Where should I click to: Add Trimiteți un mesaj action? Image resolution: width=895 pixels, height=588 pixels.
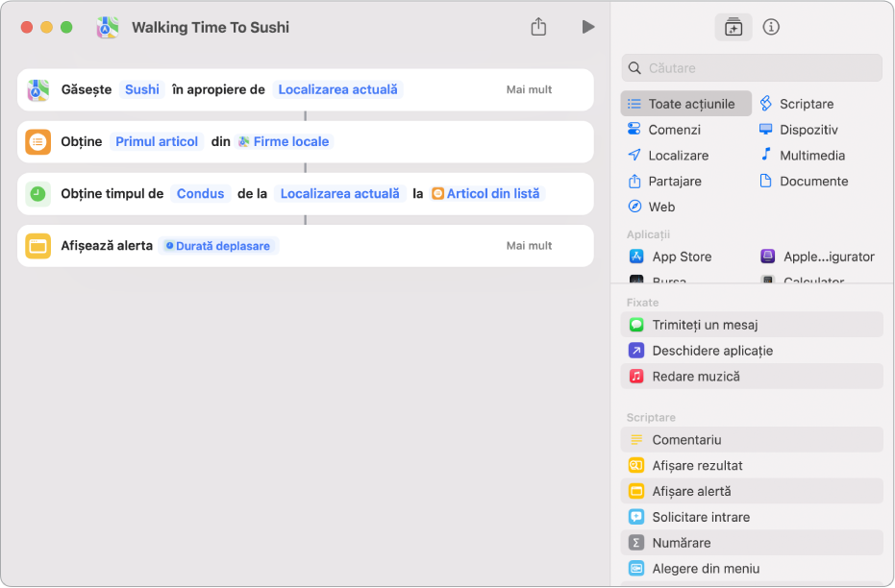(x=752, y=325)
